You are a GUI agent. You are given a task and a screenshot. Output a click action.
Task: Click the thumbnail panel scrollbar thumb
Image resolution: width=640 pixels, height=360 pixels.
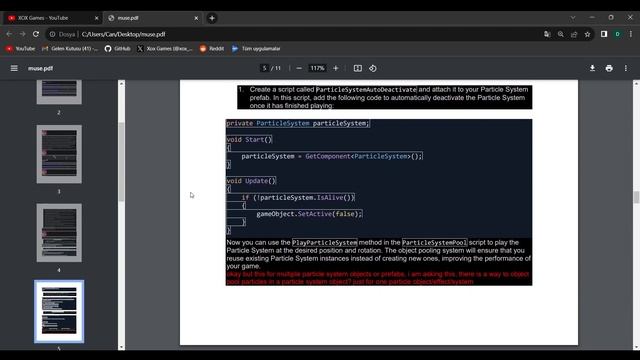(121, 161)
